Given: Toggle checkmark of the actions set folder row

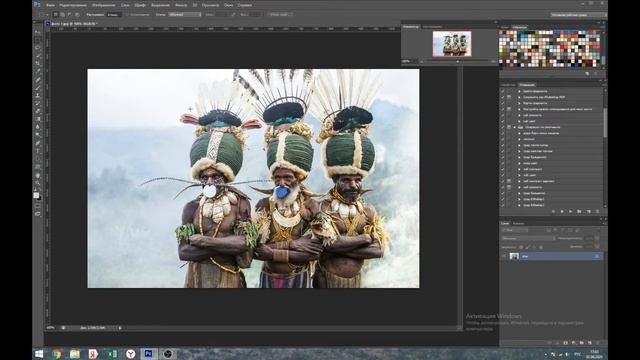Looking at the screenshot, I should 503,127.
